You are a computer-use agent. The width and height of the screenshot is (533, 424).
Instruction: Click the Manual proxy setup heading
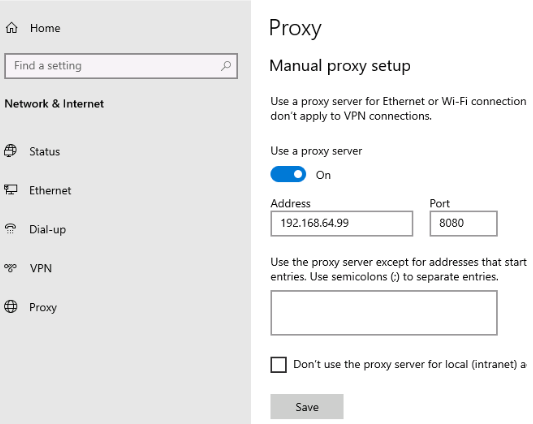[340, 66]
